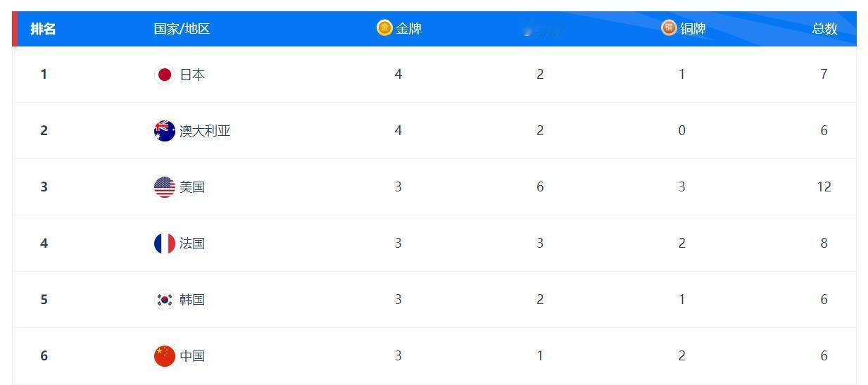Click the France flag icon

click(x=165, y=244)
